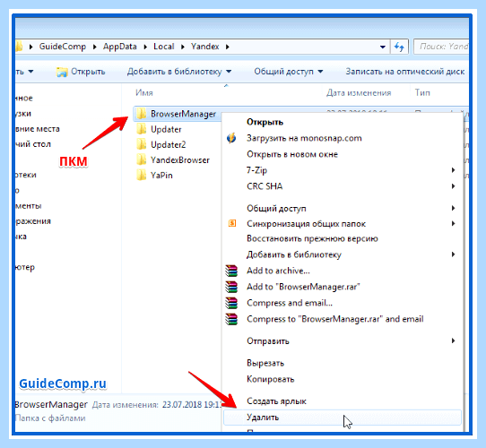Image resolution: width=486 pixels, height=448 pixels.
Task: Click WinRAR icon next to Compress and email
Action: point(231,303)
